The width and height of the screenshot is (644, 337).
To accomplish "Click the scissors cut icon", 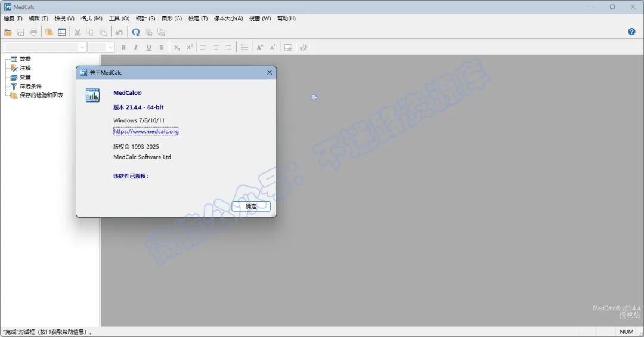I will pos(77,32).
